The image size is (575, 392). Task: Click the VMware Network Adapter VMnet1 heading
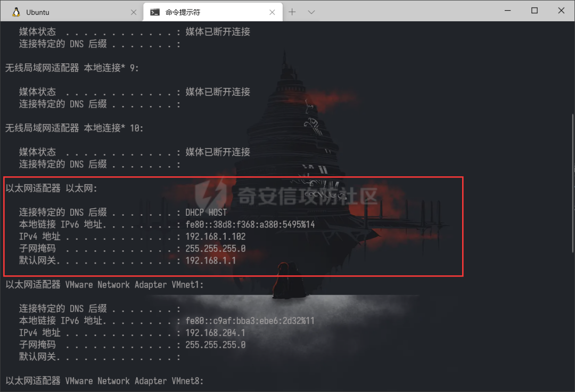[x=104, y=284]
